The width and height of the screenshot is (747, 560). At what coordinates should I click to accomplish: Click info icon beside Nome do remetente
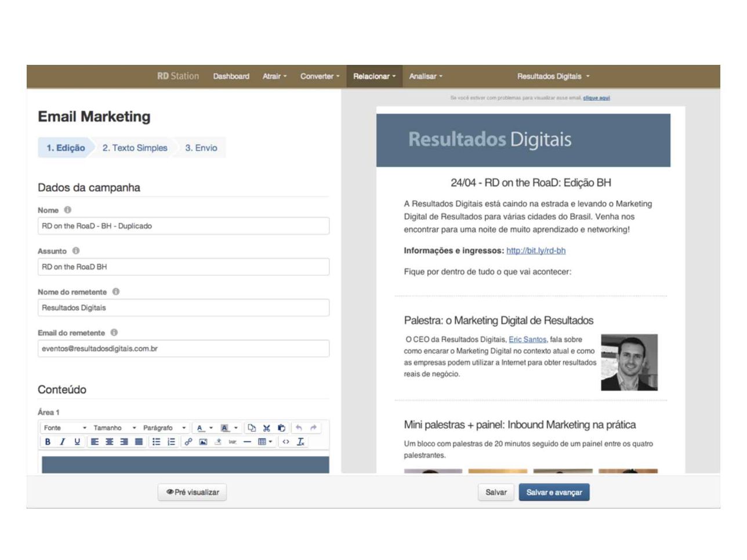pos(116,292)
